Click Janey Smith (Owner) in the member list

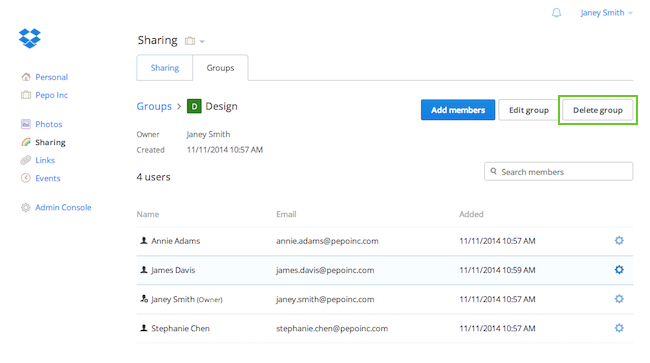187,299
